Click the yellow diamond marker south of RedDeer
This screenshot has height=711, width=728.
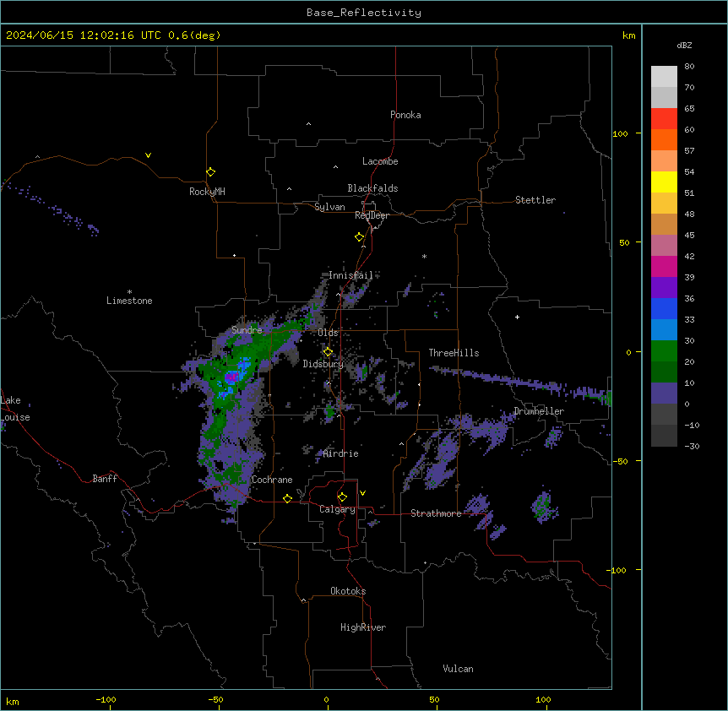[x=359, y=236]
